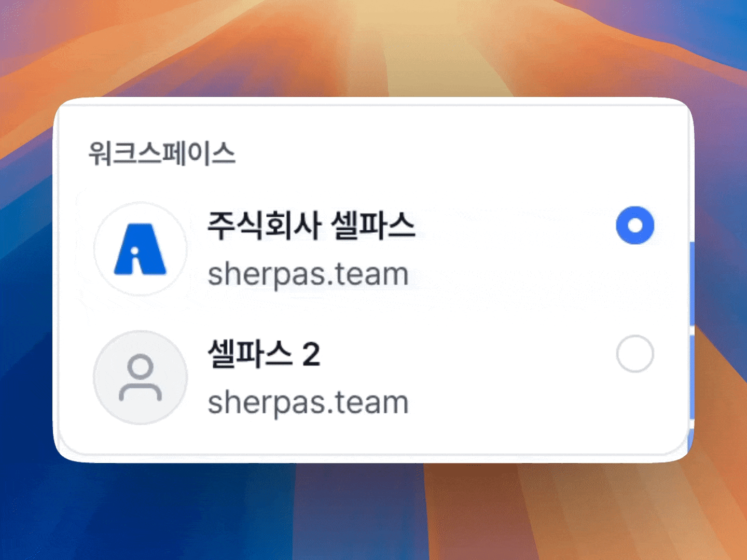Select the 주식회사 셀파스 radio button

pyautogui.click(x=634, y=226)
